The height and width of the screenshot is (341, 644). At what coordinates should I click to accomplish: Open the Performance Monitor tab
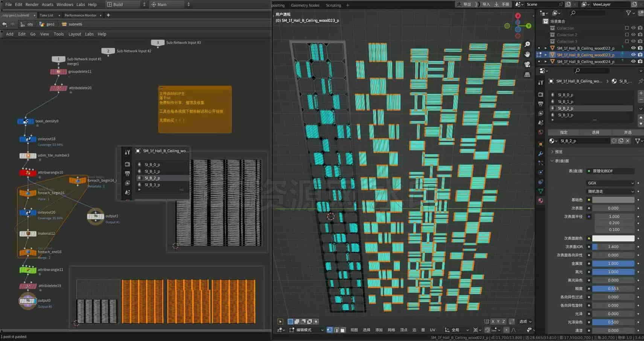point(80,15)
